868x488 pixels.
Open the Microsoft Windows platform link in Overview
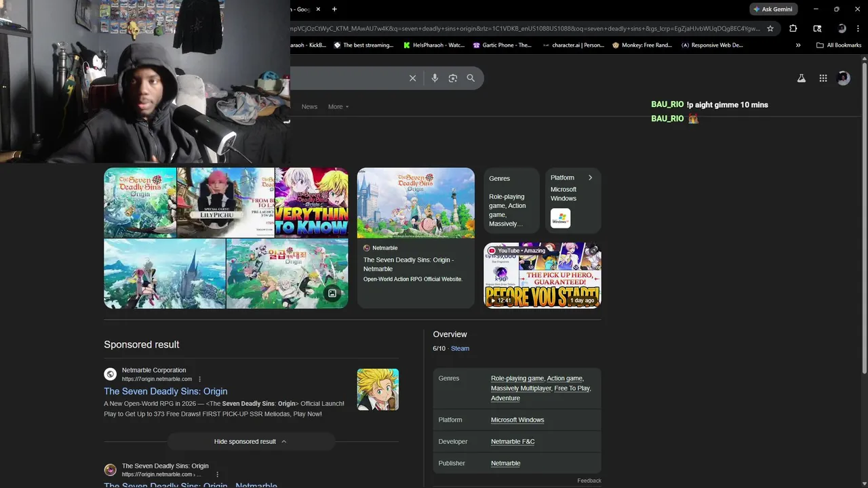517,420
